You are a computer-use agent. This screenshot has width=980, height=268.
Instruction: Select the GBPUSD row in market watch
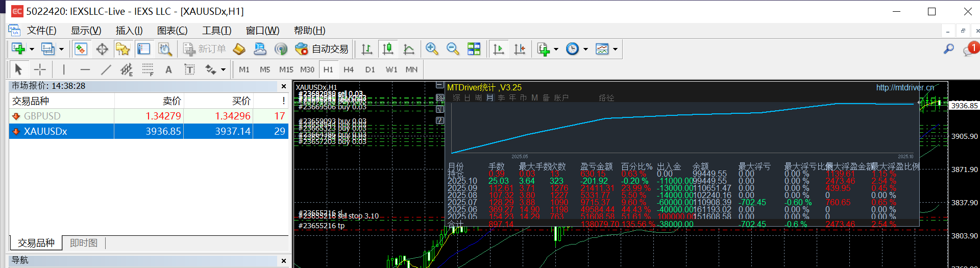pyautogui.click(x=42, y=116)
